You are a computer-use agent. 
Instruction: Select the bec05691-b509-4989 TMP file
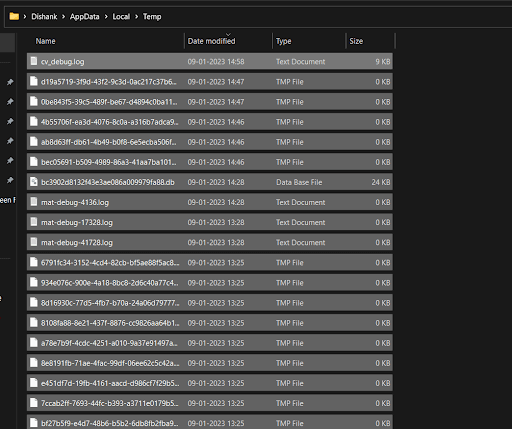coord(210,162)
